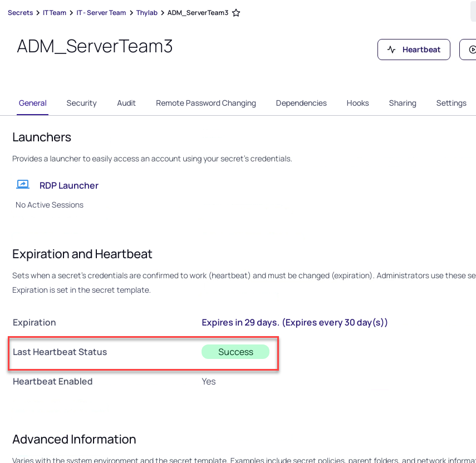The width and height of the screenshot is (476, 463).
Task: Open the Security tab
Action: [x=81, y=103]
